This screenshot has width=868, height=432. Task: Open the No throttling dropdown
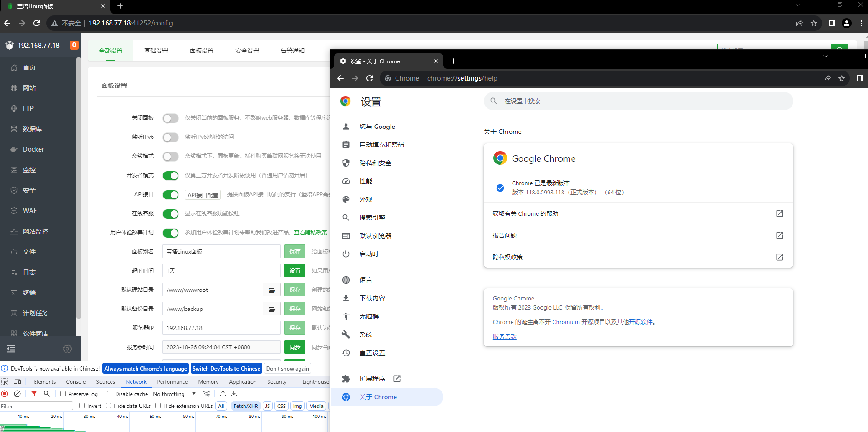coord(175,394)
